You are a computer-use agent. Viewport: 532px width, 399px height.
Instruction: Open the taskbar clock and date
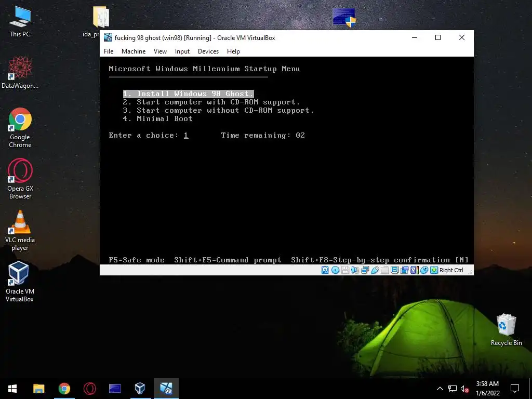(x=487, y=389)
